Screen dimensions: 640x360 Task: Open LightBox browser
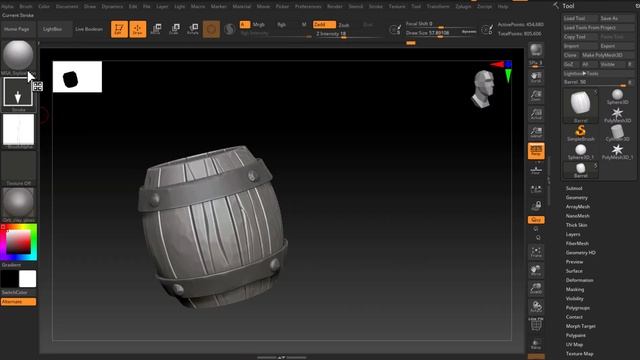pos(53,29)
